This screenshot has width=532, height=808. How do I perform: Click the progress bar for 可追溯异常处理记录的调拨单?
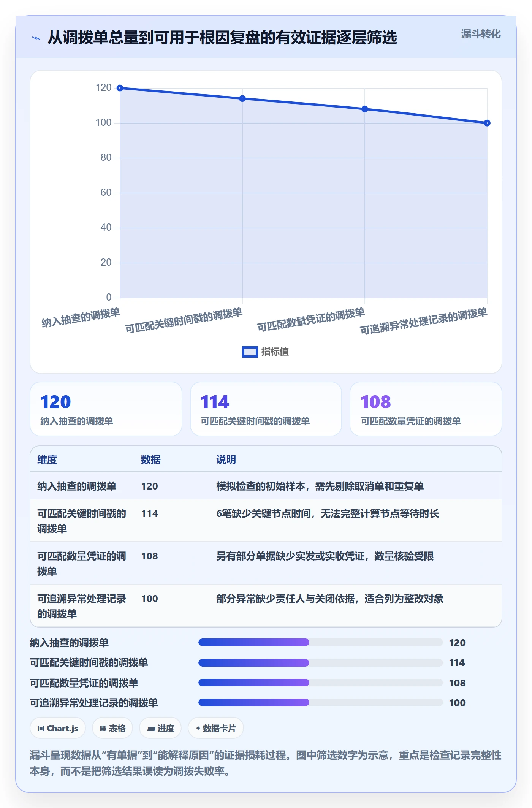click(321, 702)
